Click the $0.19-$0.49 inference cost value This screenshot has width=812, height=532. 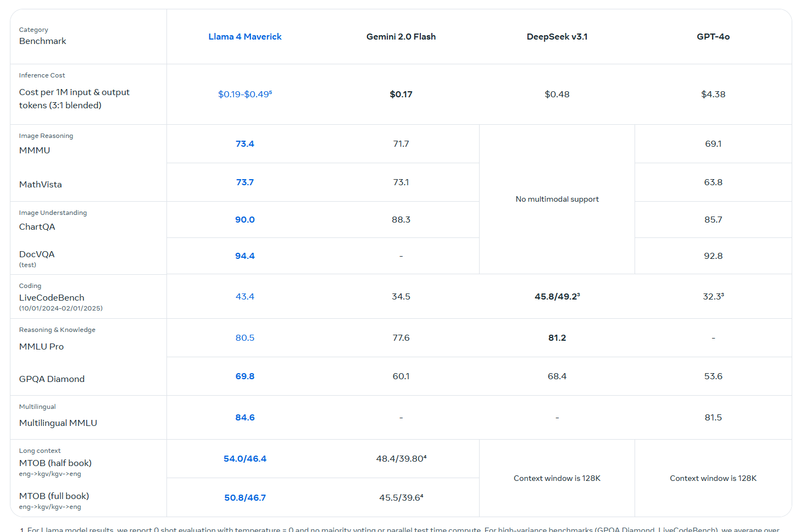244,95
